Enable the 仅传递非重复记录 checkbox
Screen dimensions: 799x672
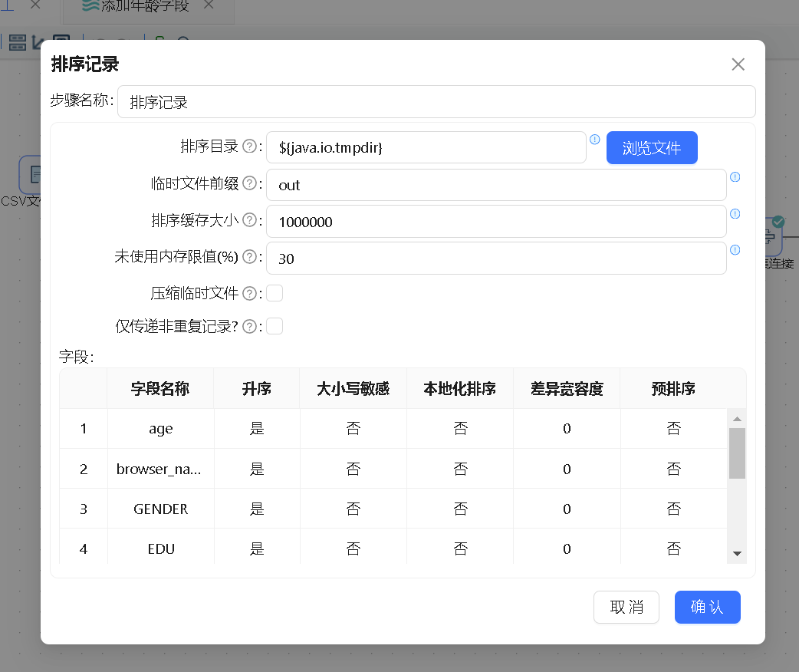point(275,326)
